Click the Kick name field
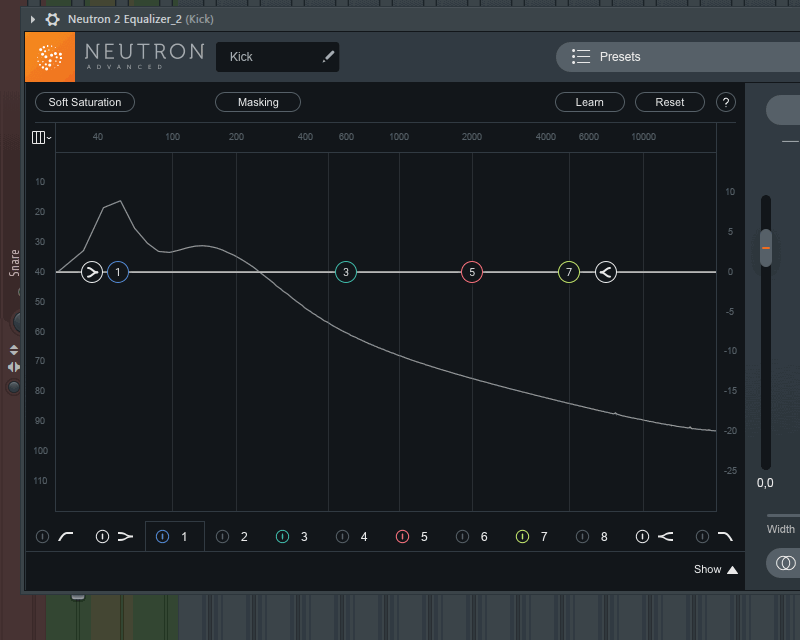This screenshot has width=800, height=640. tap(277, 57)
